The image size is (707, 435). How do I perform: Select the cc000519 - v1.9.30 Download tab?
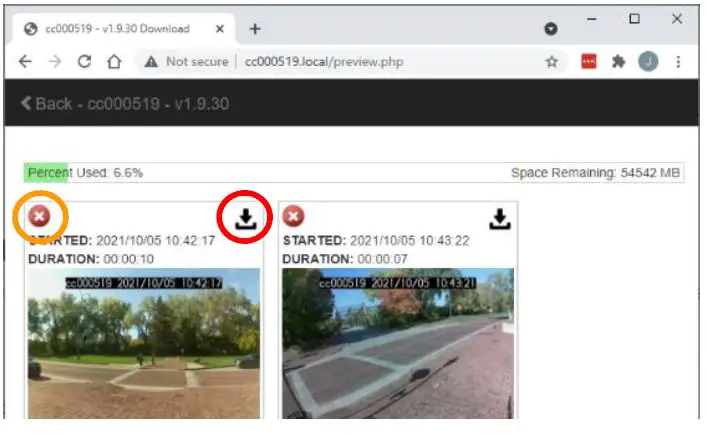124,29
